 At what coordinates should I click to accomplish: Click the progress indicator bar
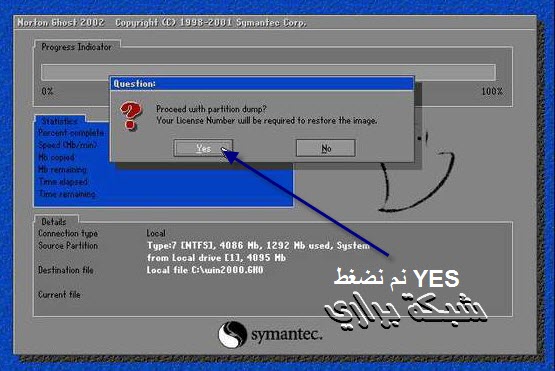click(268, 73)
